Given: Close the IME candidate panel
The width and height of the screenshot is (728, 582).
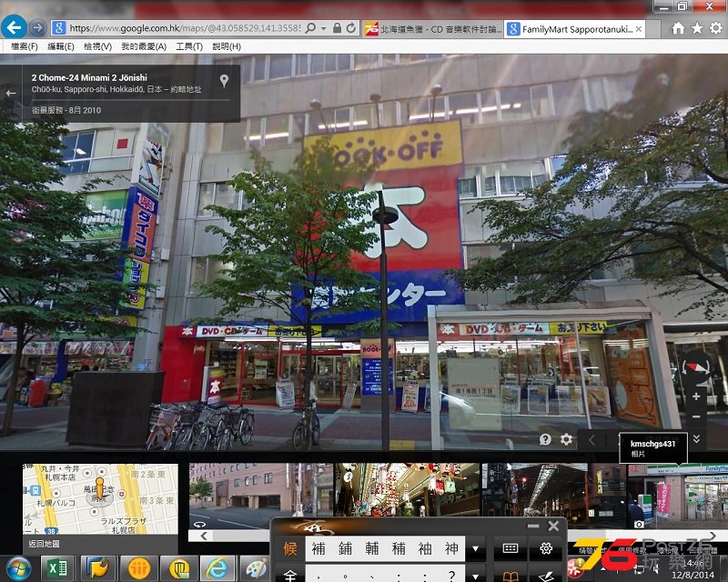Looking at the screenshot, I should pos(553,526).
